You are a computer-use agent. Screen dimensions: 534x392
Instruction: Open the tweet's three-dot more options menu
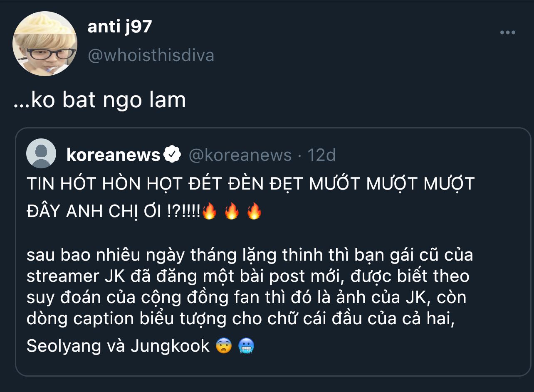click(x=507, y=32)
